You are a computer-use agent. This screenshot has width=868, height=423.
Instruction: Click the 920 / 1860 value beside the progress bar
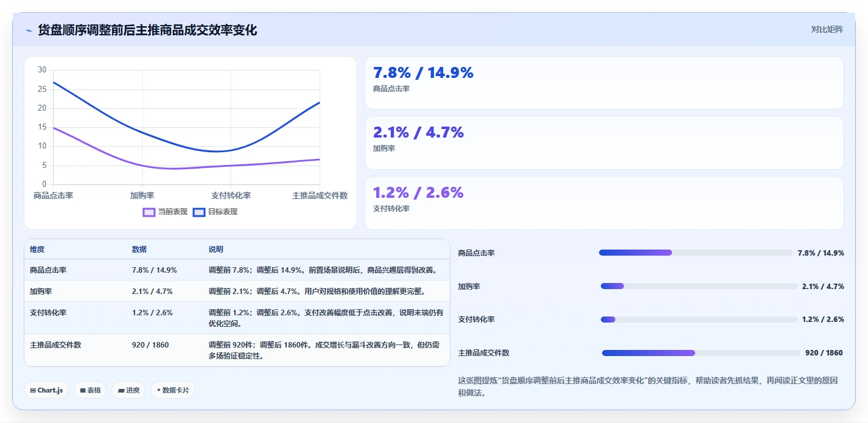coord(824,353)
